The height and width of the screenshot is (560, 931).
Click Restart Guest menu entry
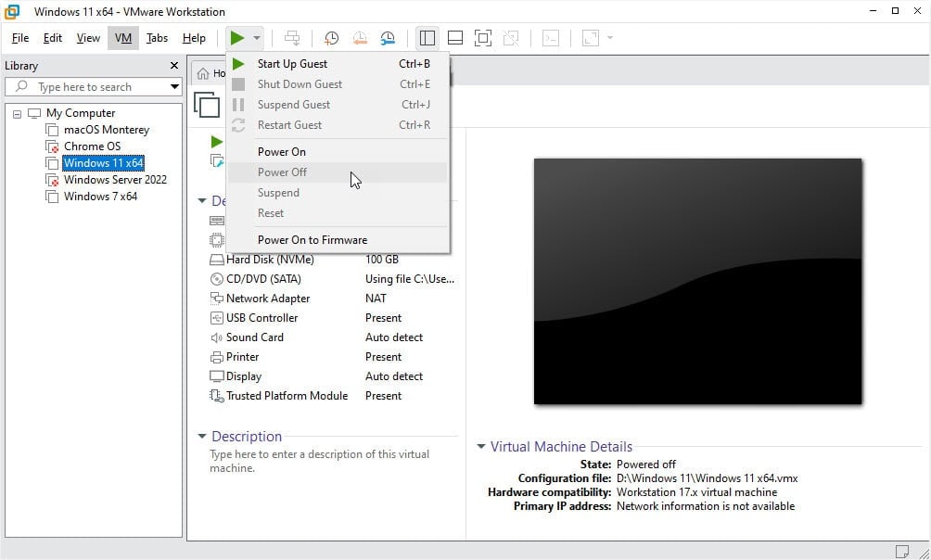tap(338, 125)
